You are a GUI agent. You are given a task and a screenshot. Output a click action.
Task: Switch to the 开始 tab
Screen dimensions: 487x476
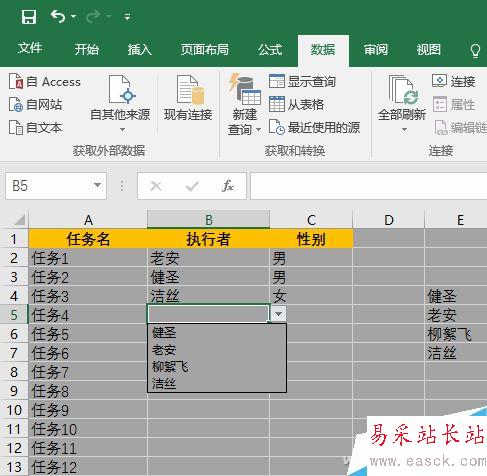tap(87, 49)
